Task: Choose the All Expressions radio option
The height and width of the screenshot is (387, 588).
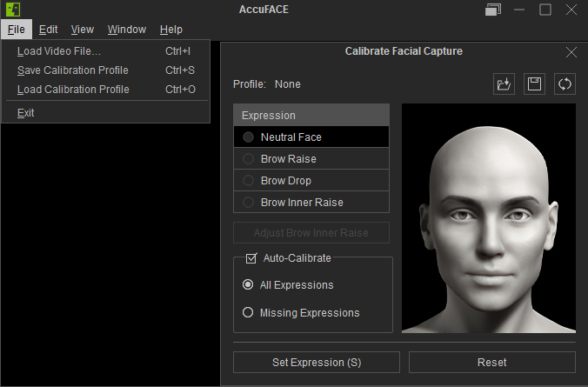Action: point(248,284)
